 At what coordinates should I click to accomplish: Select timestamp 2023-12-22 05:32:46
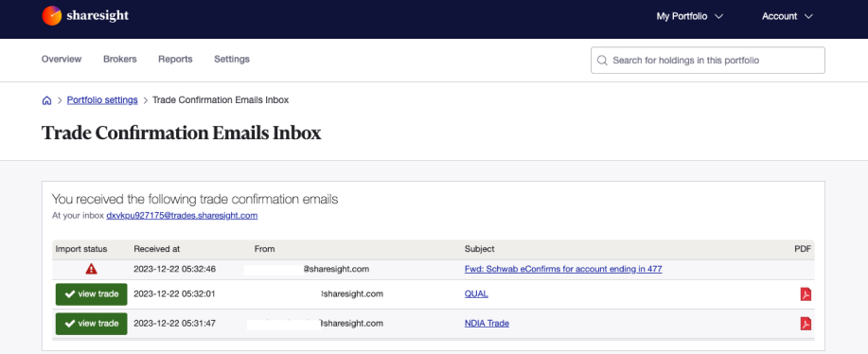[174, 270]
